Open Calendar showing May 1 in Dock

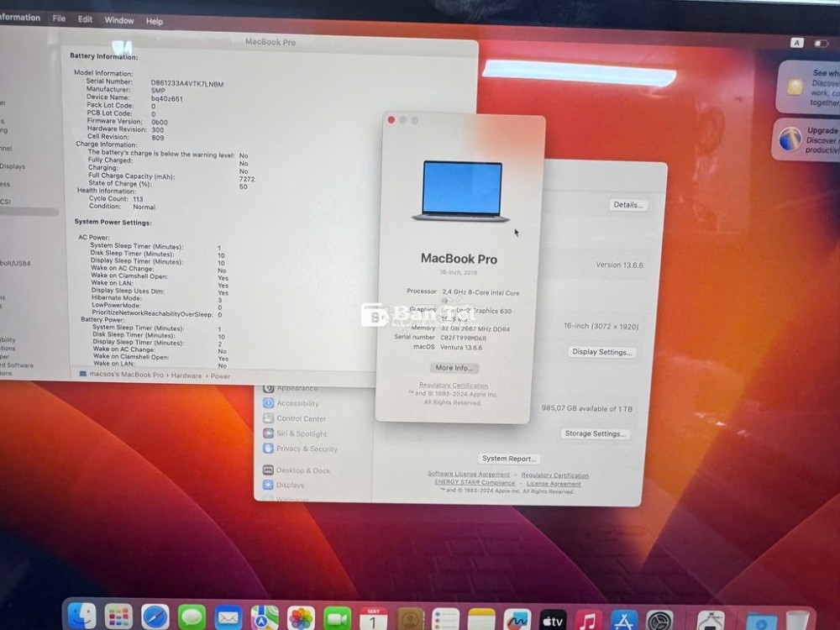(x=374, y=620)
